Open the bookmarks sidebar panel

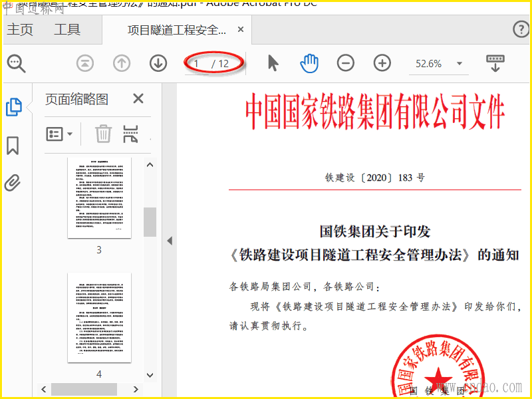[x=13, y=146]
